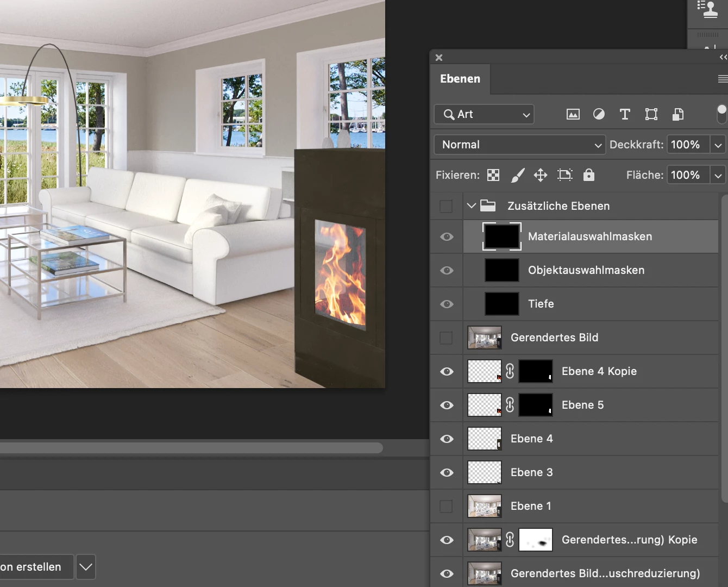
Task: Switch to the Ebenen tab
Action: click(x=460, y=79)
